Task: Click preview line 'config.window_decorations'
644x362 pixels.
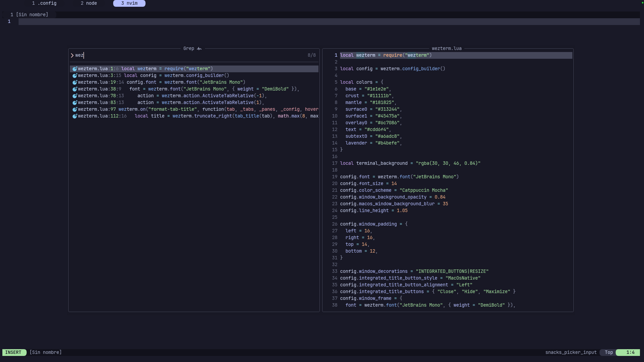Action: (x=414, y=271)
